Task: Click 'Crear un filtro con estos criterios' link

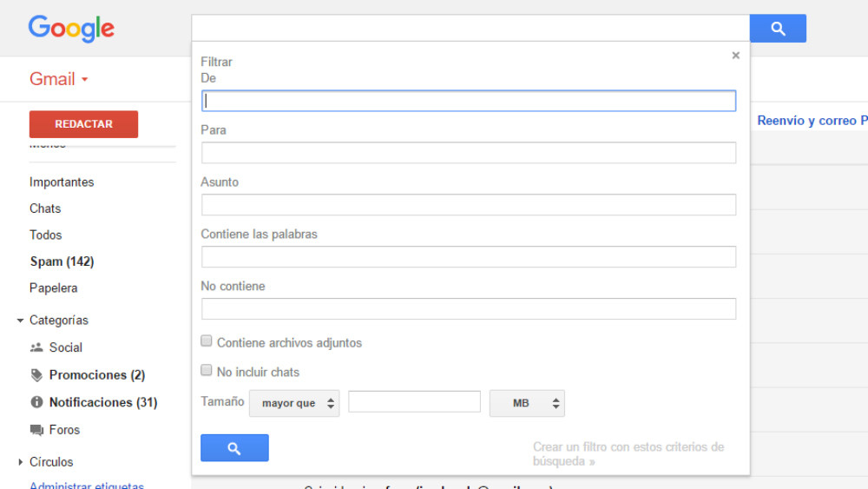Action: (x=628, y=454)
